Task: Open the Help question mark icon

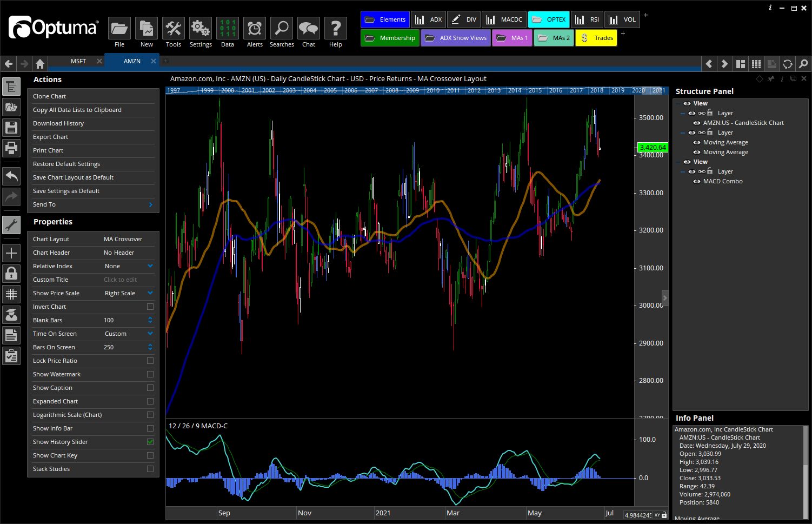Action: pyautogui.click(x=336, y=28)
